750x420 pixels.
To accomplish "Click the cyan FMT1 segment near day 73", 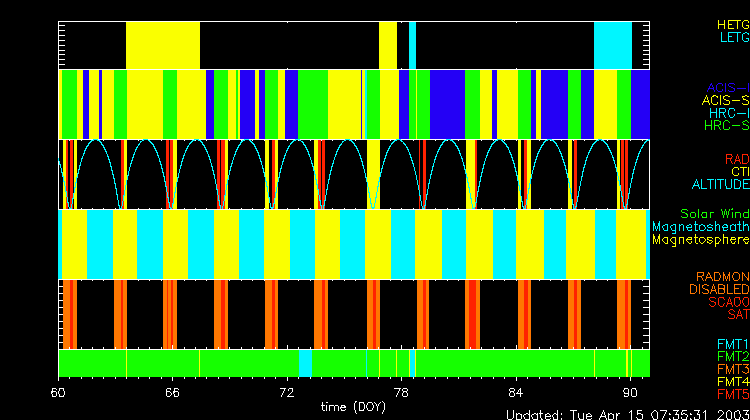I will (x=306, y=362).
